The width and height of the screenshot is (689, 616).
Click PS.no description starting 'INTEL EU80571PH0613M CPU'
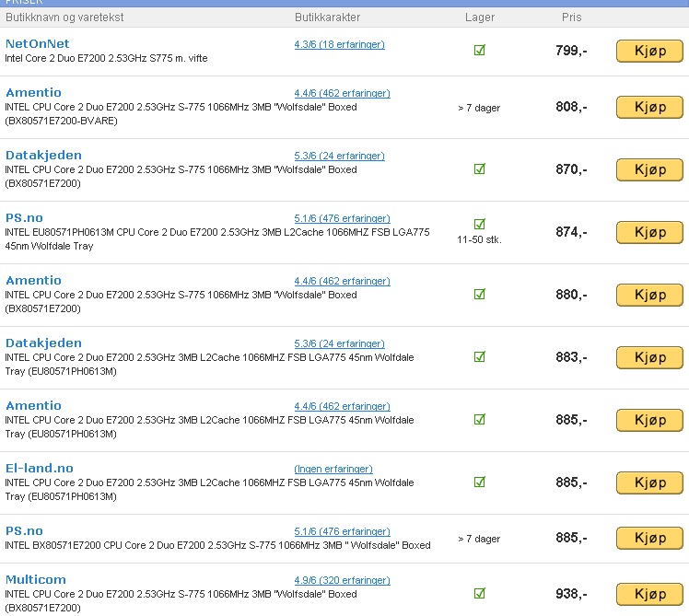pyautogui.click(x=217, y=239)
